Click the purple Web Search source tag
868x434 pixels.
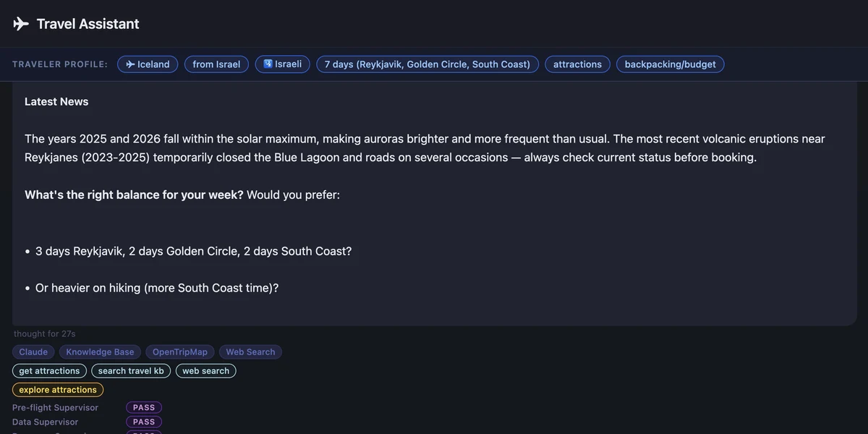click(250, 352)
